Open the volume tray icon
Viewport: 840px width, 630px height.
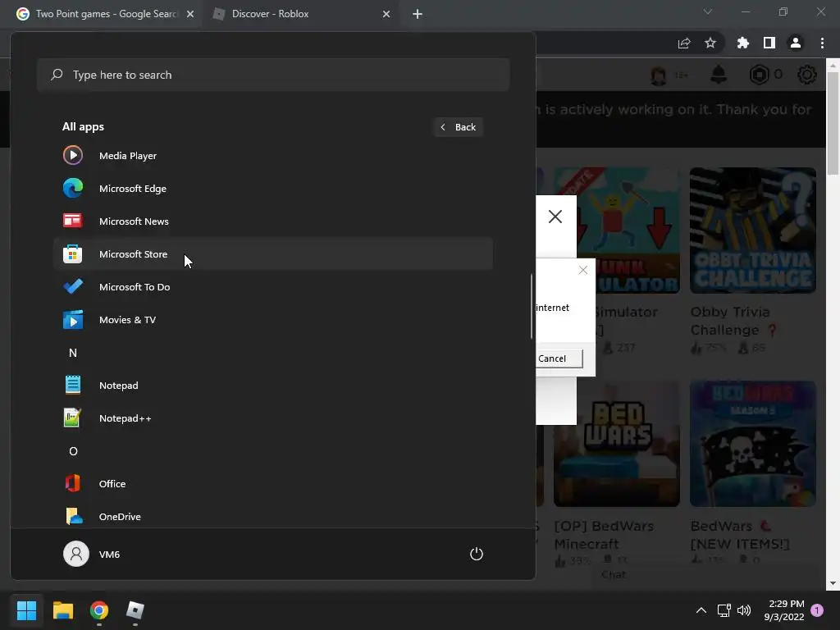point(744,610)
